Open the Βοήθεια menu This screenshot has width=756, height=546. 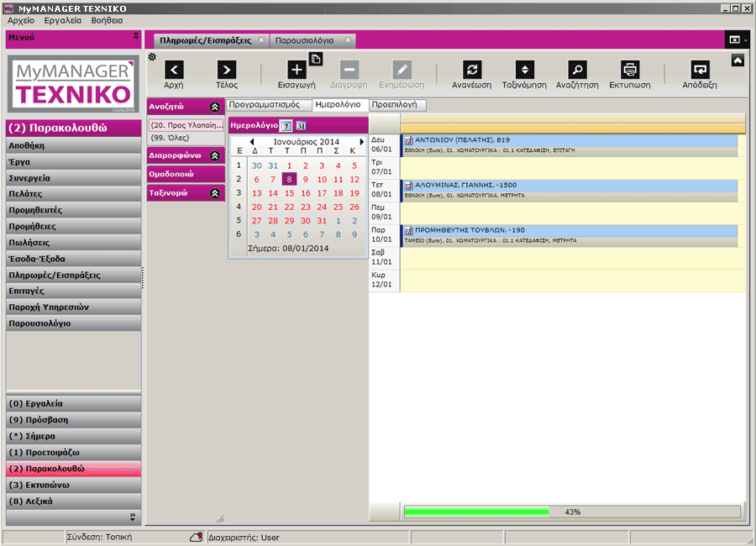pos(107,20)
